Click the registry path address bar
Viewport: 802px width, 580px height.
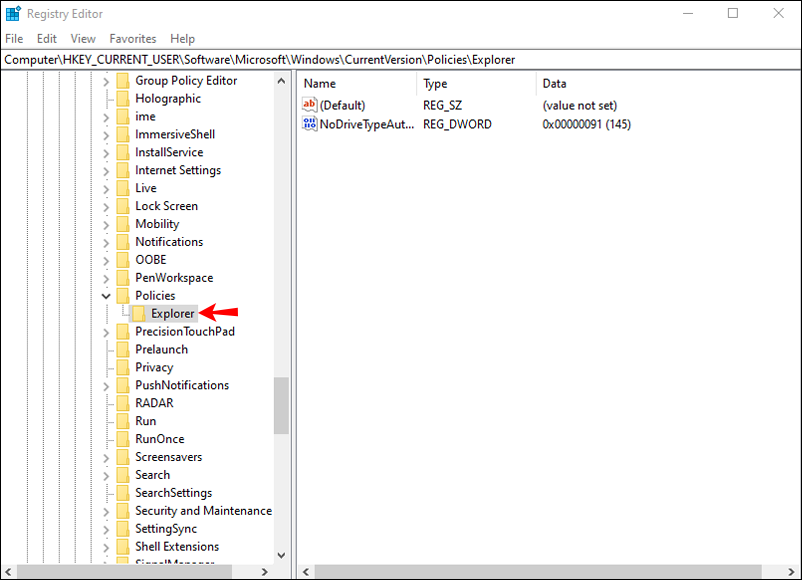tap(401, 60)
